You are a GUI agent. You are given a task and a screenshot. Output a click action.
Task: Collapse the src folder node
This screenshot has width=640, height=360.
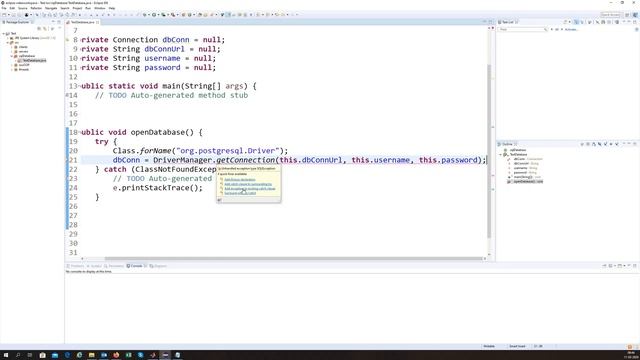tap(7, 42)
